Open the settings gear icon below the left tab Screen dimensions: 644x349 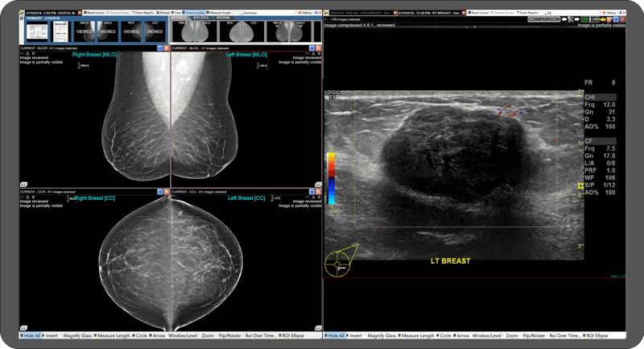(22, 19)
